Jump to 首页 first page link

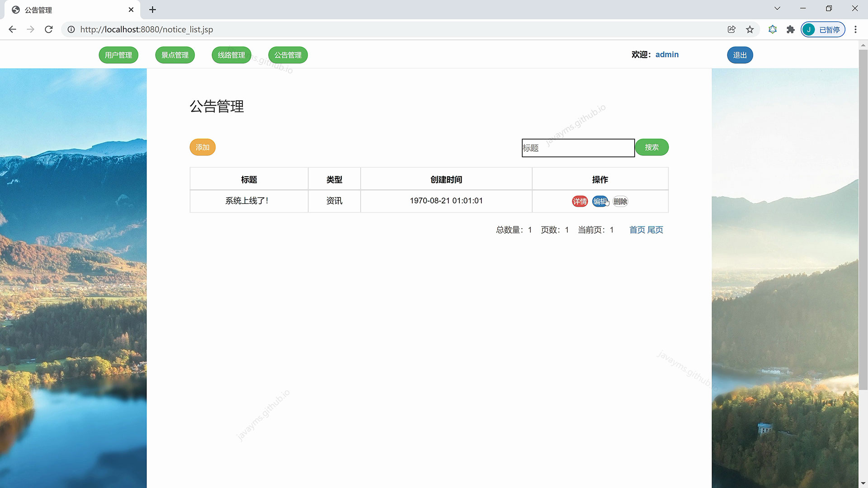pyautogui.click(x=637, y=230)
